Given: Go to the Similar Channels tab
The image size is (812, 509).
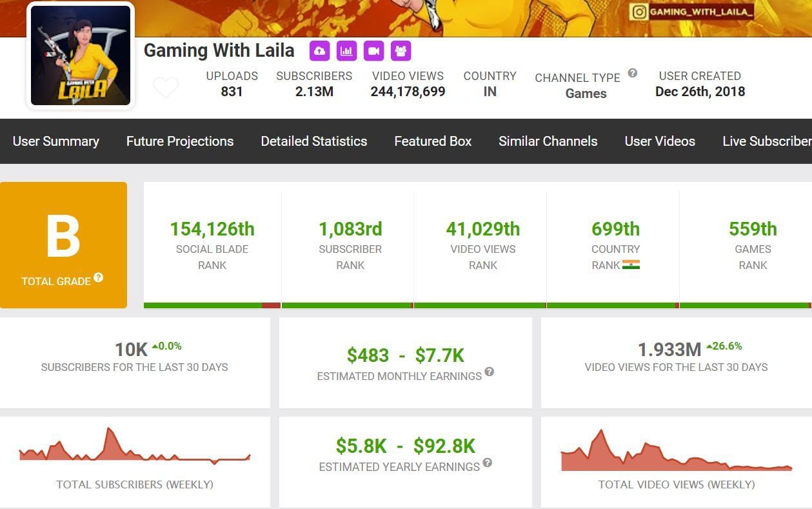Looking at the screenshot, I should tap(548, 141).
